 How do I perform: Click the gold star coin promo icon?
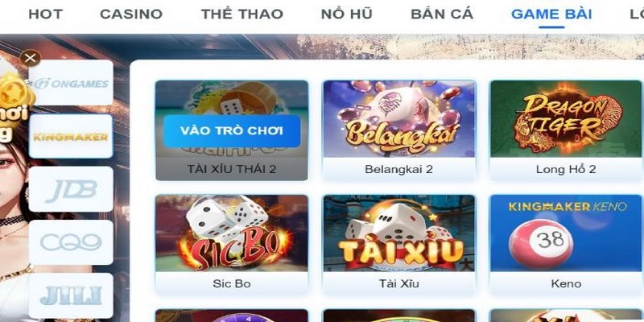(x=15, y=94)
